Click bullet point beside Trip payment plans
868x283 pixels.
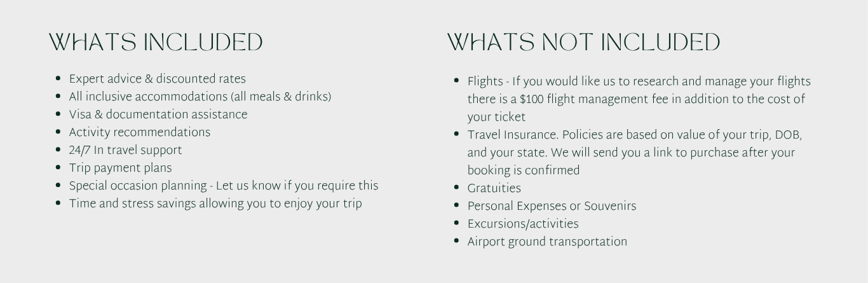[x=58, y=168]
